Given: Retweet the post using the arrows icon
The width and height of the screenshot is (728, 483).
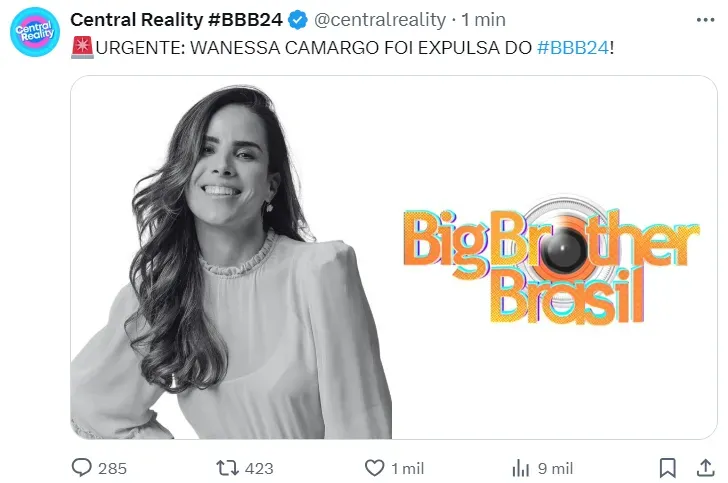Looking at the screenshot, I should pyautogui.click(x=228, y=468).
